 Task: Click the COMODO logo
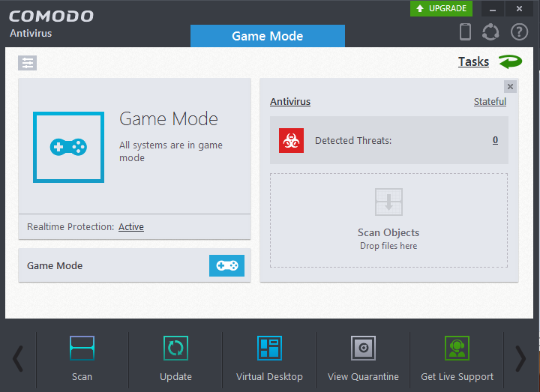(x=51, y=16)
